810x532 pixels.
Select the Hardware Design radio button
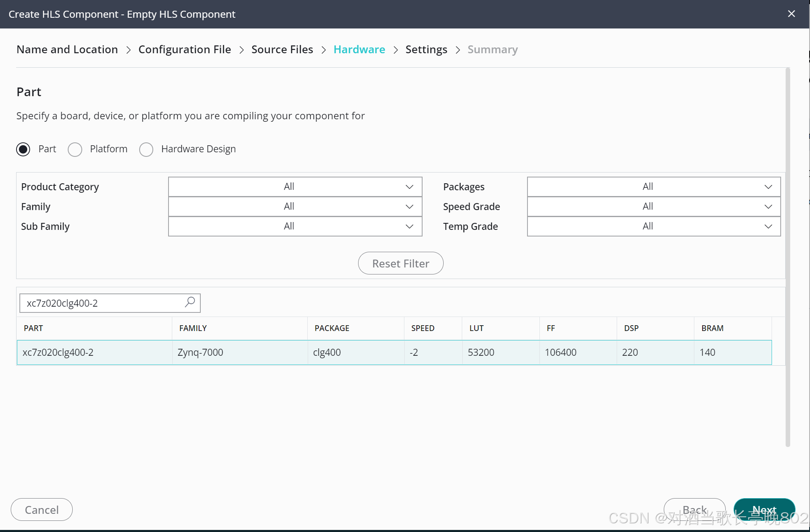click(146, 149)
